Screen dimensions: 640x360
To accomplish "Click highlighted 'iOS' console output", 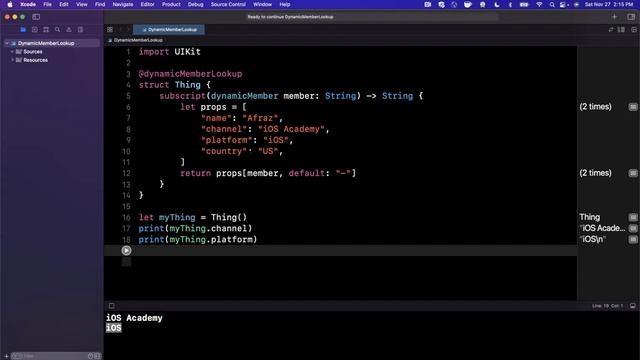I will pos(114,328).
